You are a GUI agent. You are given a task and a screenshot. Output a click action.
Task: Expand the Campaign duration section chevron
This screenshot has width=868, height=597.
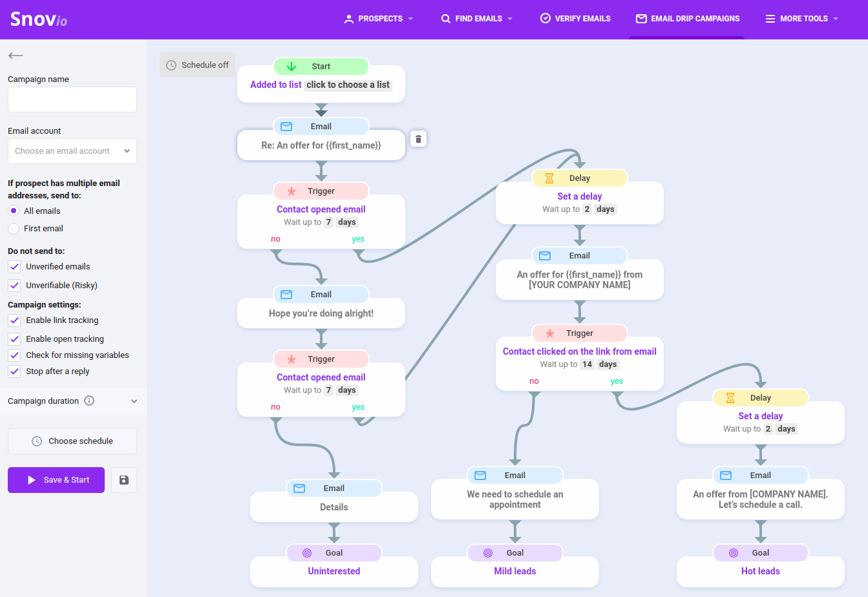[134, 401]
